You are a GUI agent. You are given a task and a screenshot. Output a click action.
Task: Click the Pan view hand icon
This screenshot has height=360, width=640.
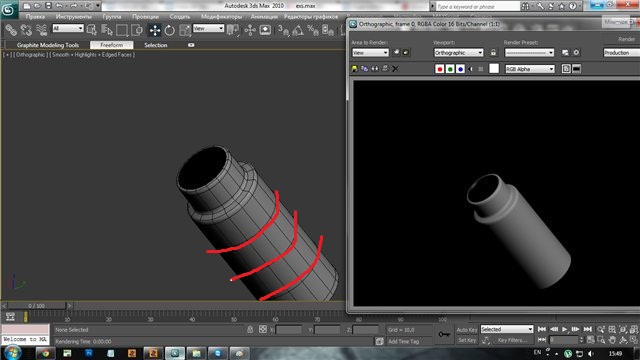tap(612, 340)
